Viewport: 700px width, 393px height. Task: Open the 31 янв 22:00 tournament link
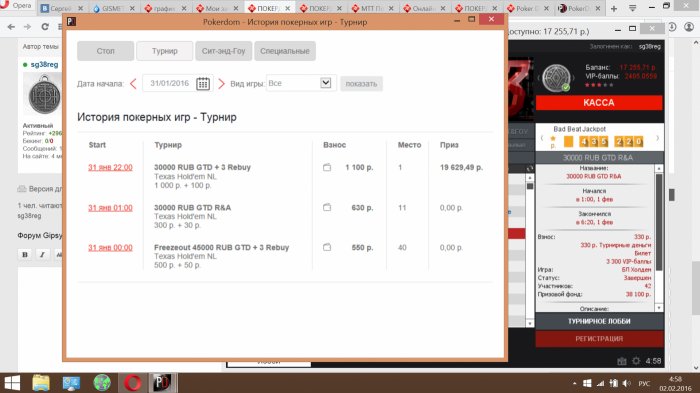coord(110,167)
